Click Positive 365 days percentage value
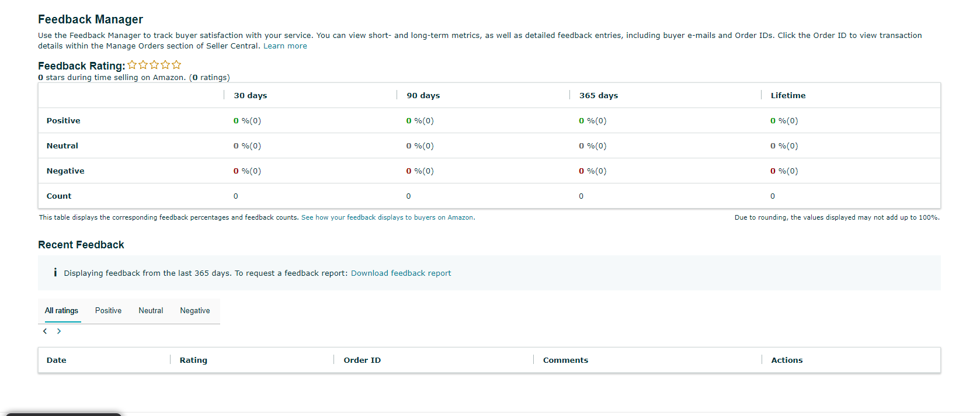The width and height of the screenshot is (980, 416). [593, 121]
